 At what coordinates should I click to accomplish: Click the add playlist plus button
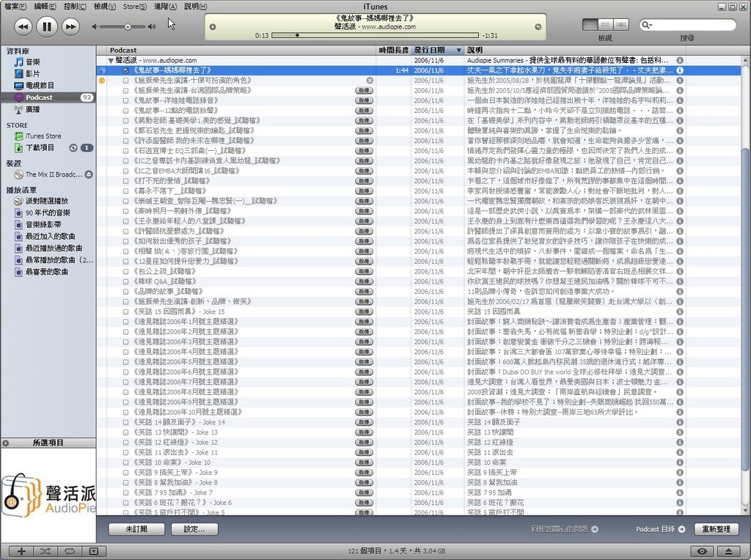click(x=21, y=551)
